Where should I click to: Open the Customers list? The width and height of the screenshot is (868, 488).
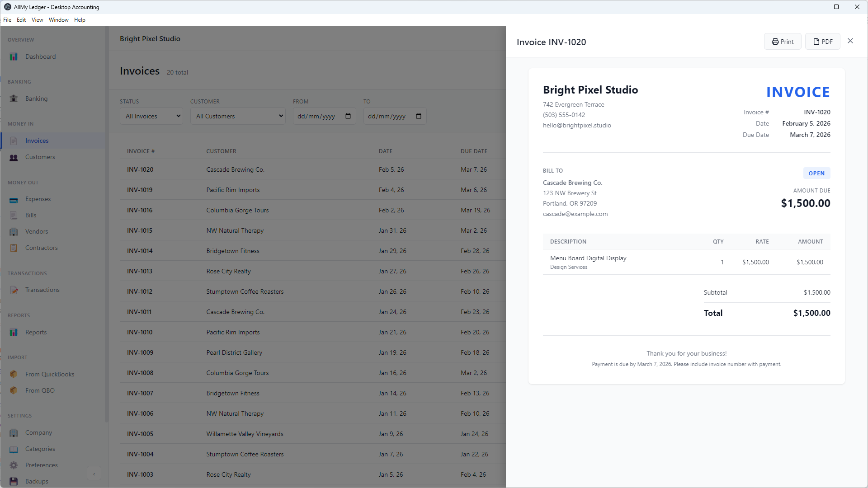click(40, 157)
